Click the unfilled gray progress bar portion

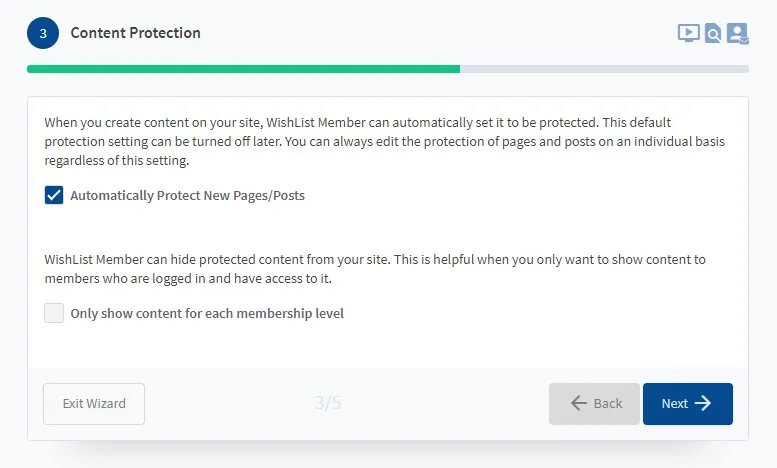604,69
